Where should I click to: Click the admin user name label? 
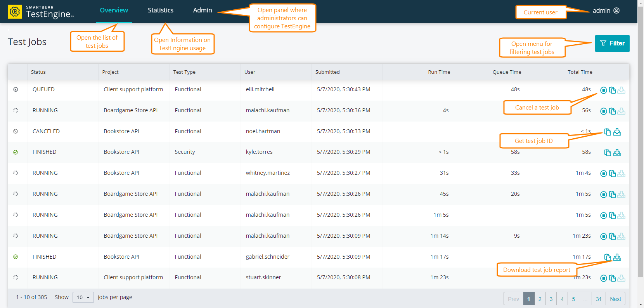point(601,10)
